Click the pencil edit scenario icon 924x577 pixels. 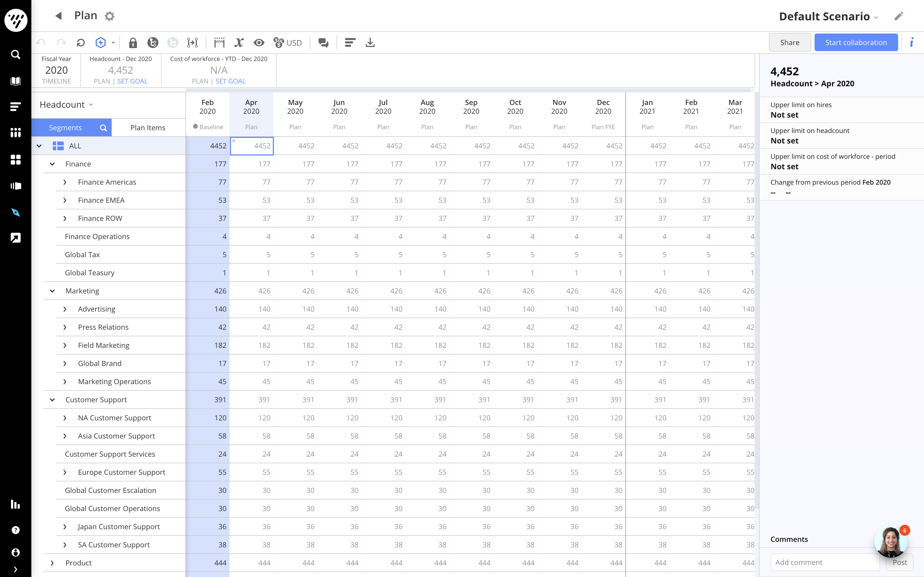point(899,16)
